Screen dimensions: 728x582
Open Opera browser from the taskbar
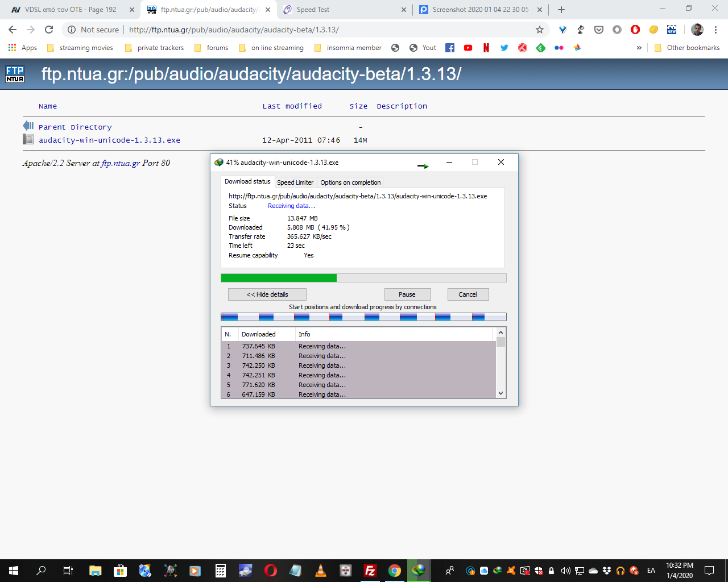[271, 571]
